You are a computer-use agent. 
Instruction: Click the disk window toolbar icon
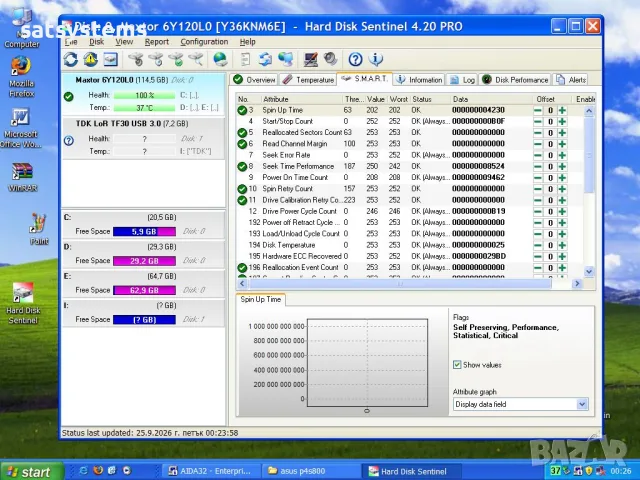pyautogui.click(x=111, y=60)
